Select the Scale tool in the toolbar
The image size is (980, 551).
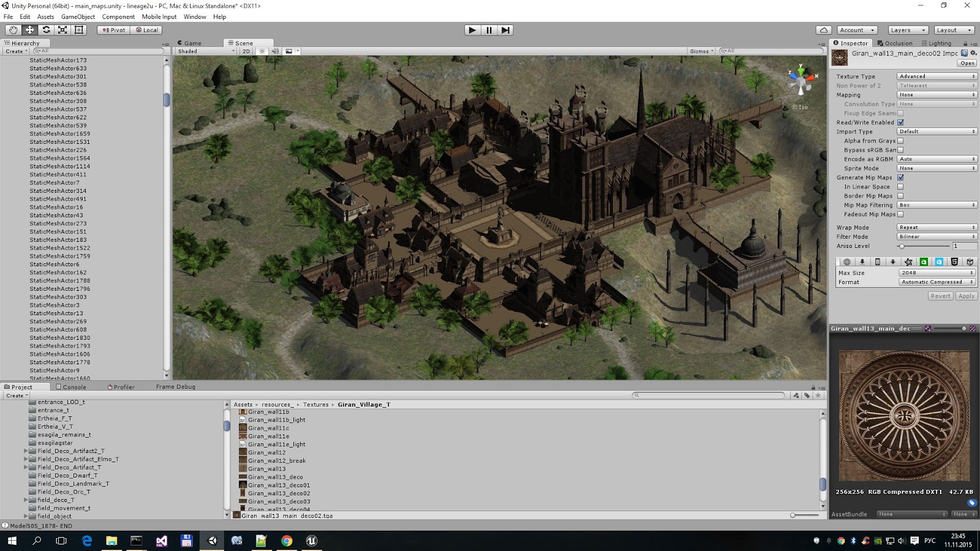tap(63, 30)
